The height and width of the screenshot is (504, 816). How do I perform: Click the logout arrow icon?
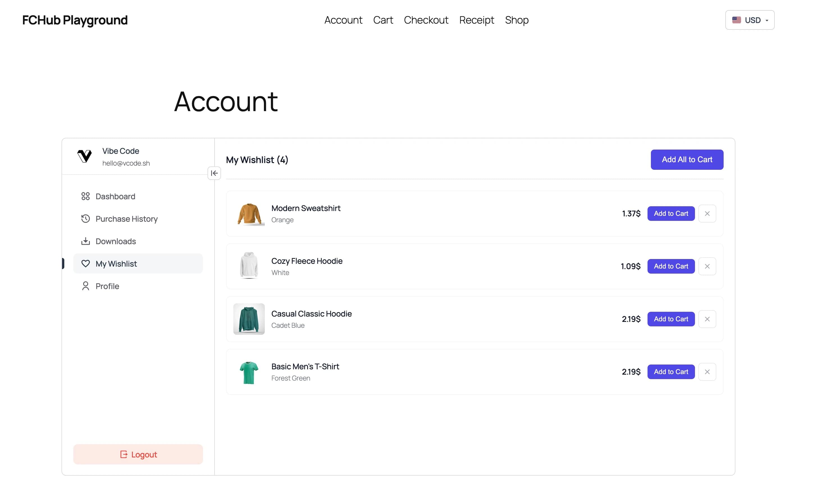tap(123, 454)
